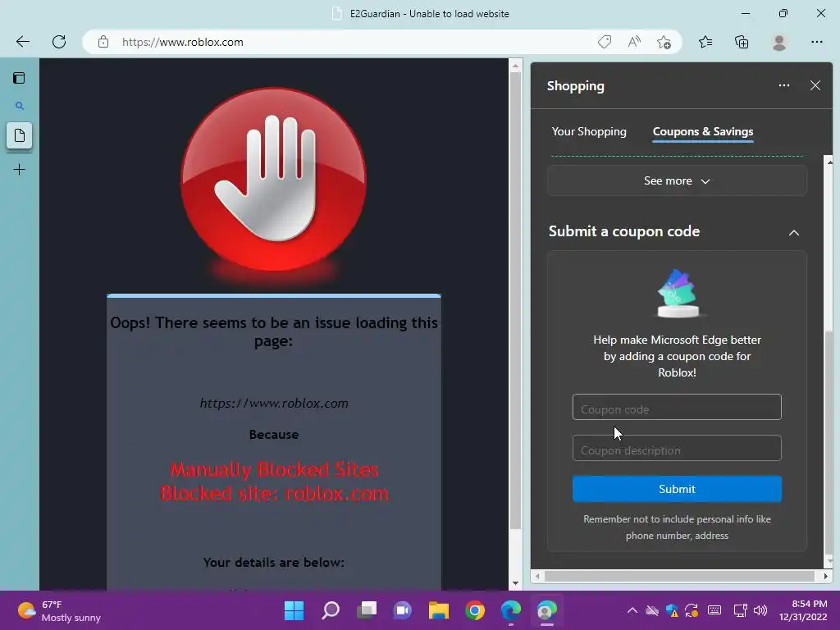
Task: Activate Read Aloud icon in address bar
Action: point(634,42)
